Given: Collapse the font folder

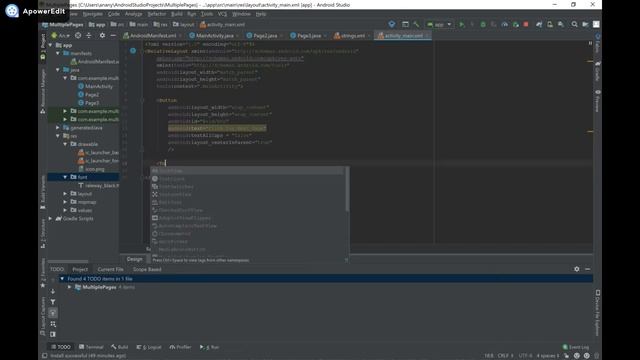Looking at the screenshot, I should point(65,177).
